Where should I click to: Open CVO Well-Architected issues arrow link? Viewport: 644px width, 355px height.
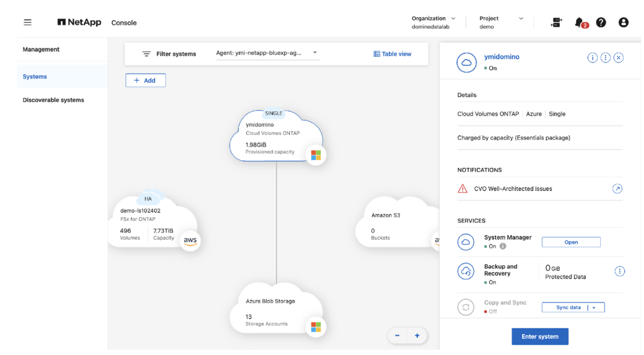[x=617, y=189]
